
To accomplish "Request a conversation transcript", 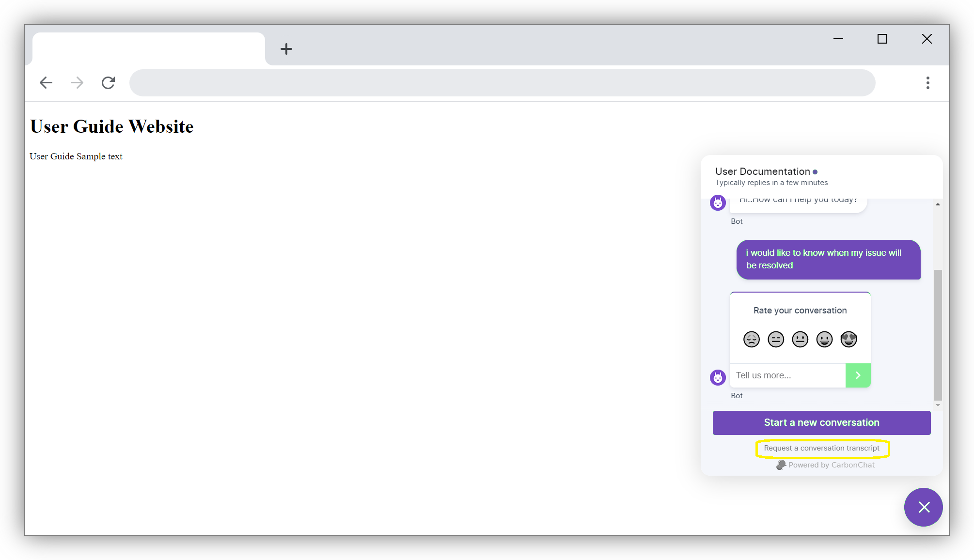I will (821, 448).
